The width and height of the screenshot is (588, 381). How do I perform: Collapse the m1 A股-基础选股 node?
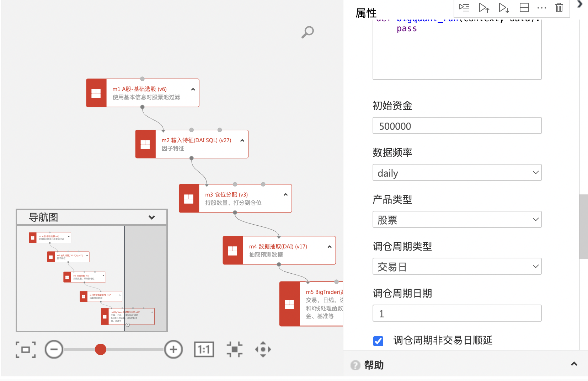(x=193, y=90)
